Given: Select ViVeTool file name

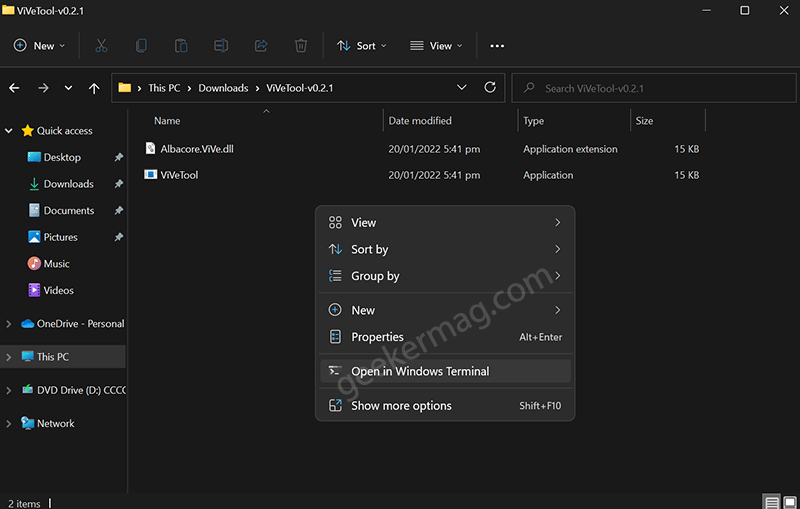Looking at the screenshot, I should (179, 174).
